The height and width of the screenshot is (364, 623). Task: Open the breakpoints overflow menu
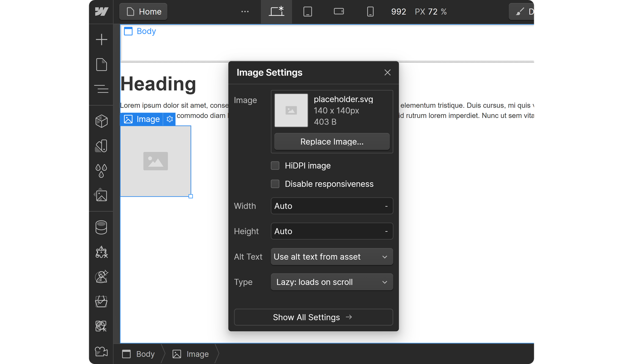tap(245, 12)
